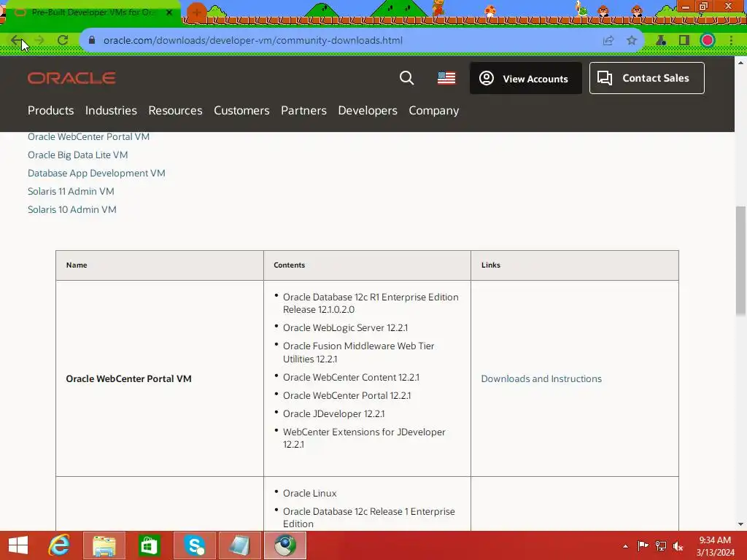
Task: Click the address bar URL
Action: point(253,41)
